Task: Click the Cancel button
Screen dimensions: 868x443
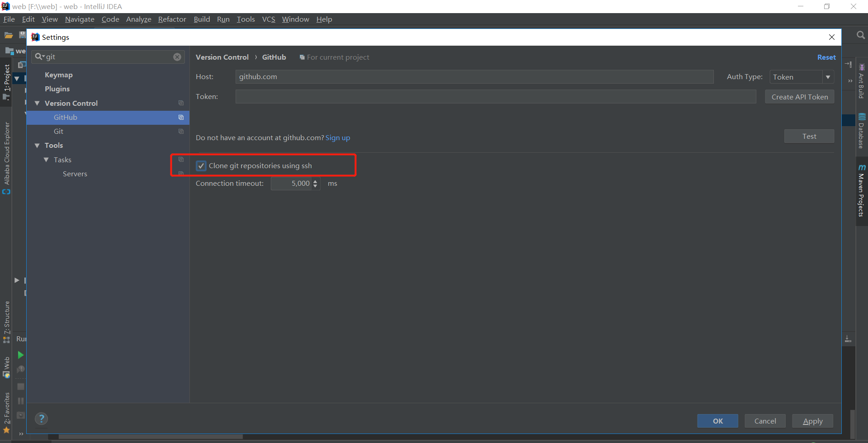Action: tap(765, 421)
